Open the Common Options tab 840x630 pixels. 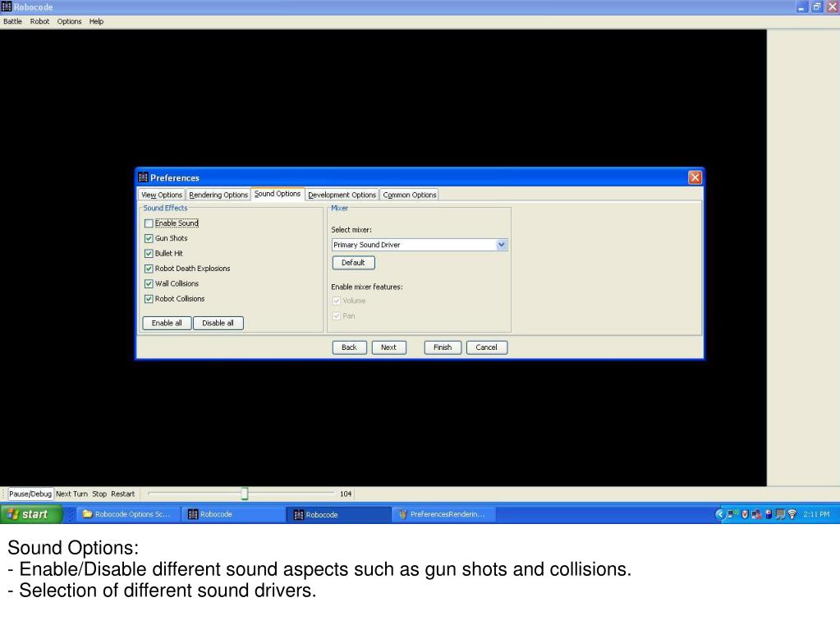pyautogui.click(x=409, y=195)
